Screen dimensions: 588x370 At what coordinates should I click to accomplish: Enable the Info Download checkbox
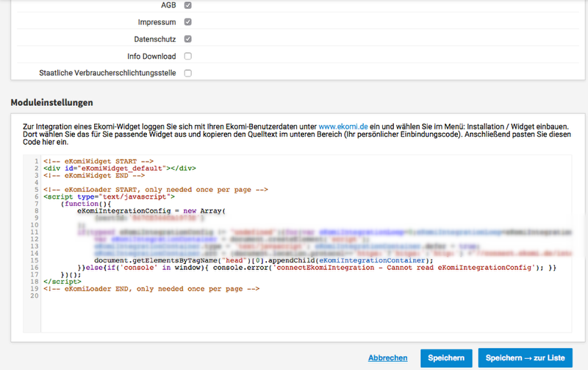pos(187,56)
